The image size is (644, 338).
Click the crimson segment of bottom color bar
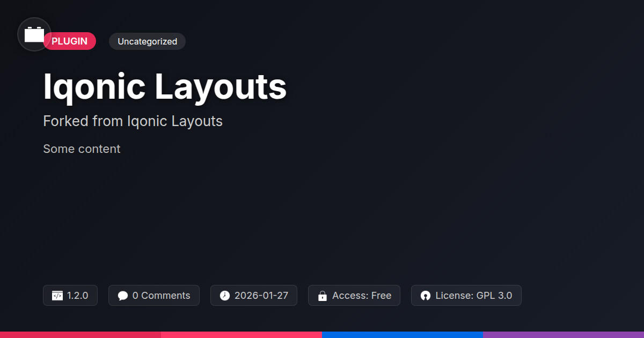[x=80, y=335]
